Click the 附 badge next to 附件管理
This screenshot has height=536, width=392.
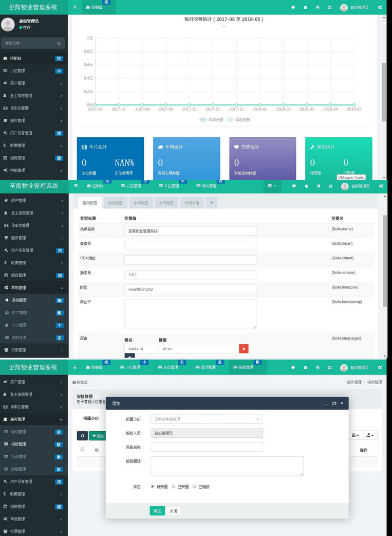click(x=60, y=313)
